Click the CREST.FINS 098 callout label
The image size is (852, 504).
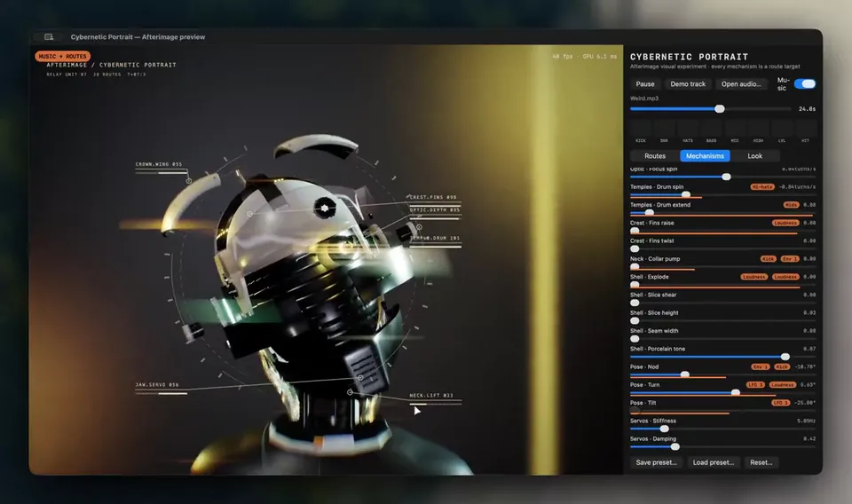[x=433, y=197]
